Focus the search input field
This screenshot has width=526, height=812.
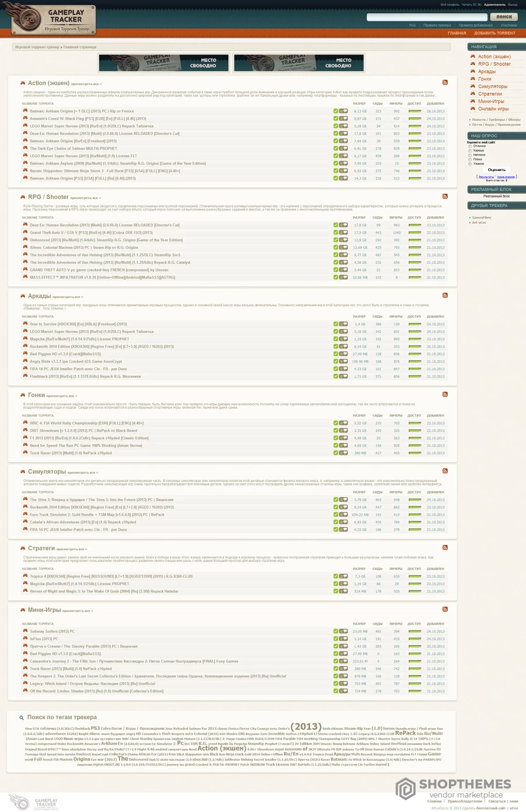(427, 17)
